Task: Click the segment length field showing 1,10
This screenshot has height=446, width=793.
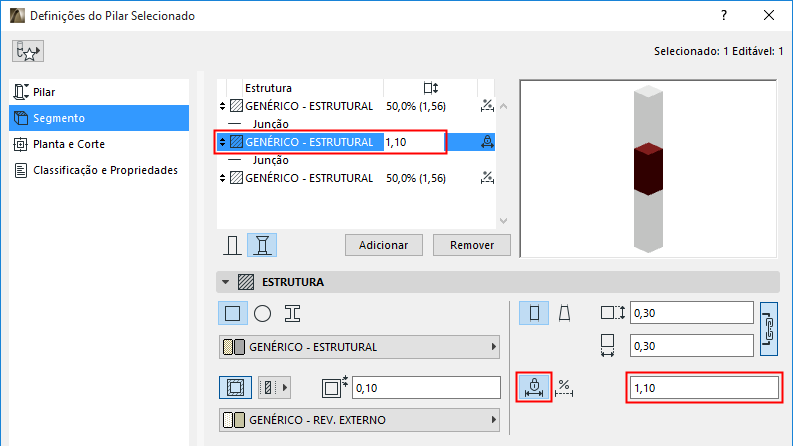Action: click(x=703, y=387)
